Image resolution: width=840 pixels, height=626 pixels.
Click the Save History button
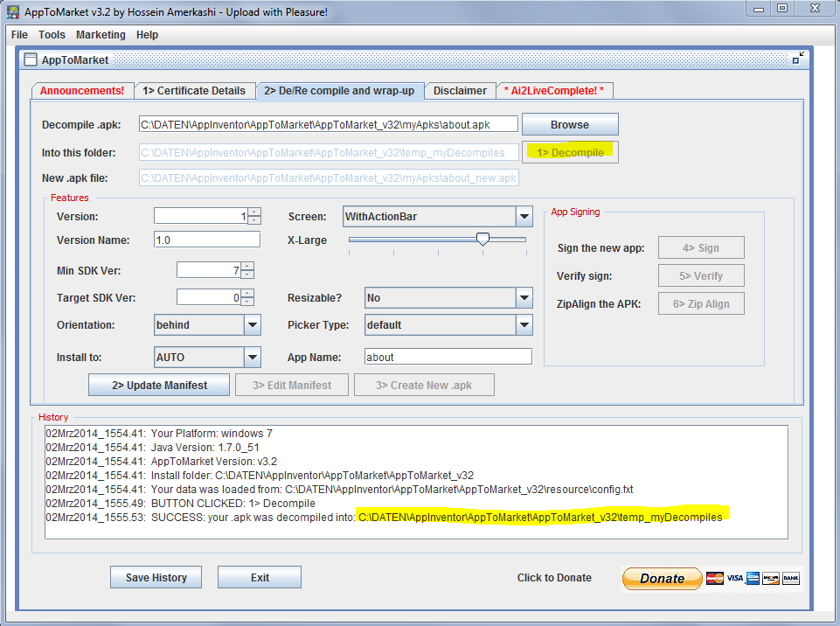[x=156, y=578]
